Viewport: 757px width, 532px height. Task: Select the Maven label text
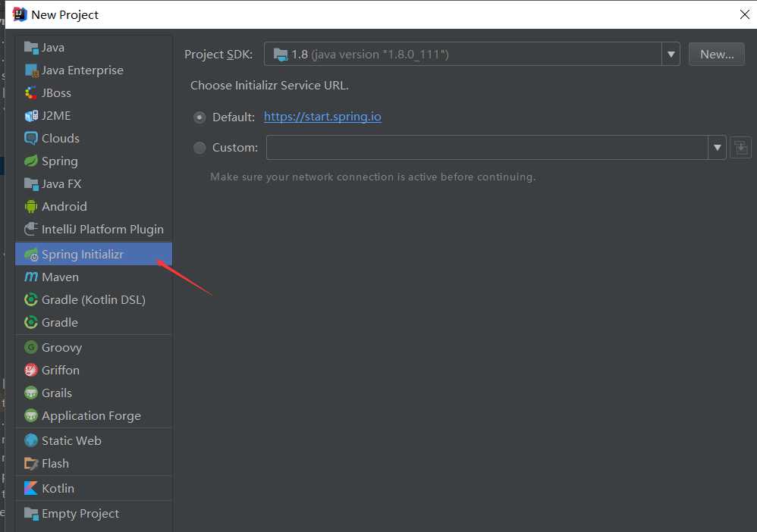[61, 277]
